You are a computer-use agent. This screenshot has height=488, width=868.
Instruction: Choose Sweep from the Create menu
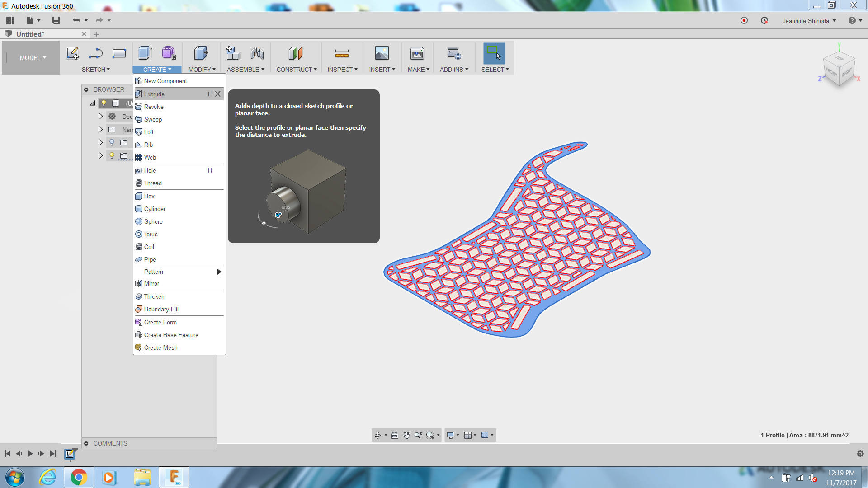point(179,119)
